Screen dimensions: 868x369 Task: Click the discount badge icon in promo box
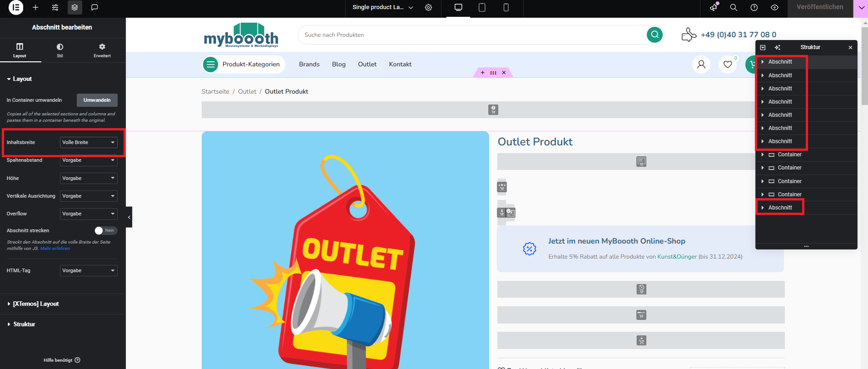point(530,249)
